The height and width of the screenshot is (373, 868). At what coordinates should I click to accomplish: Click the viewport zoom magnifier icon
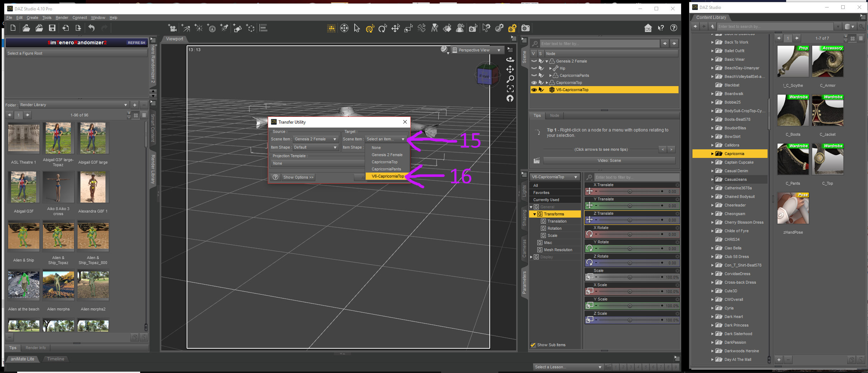pos(510,79)
